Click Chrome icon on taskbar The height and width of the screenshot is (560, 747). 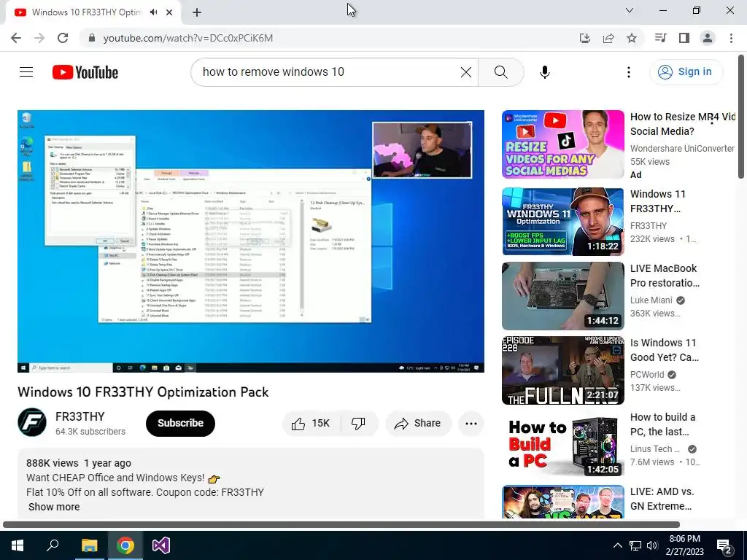pos(125,545)
